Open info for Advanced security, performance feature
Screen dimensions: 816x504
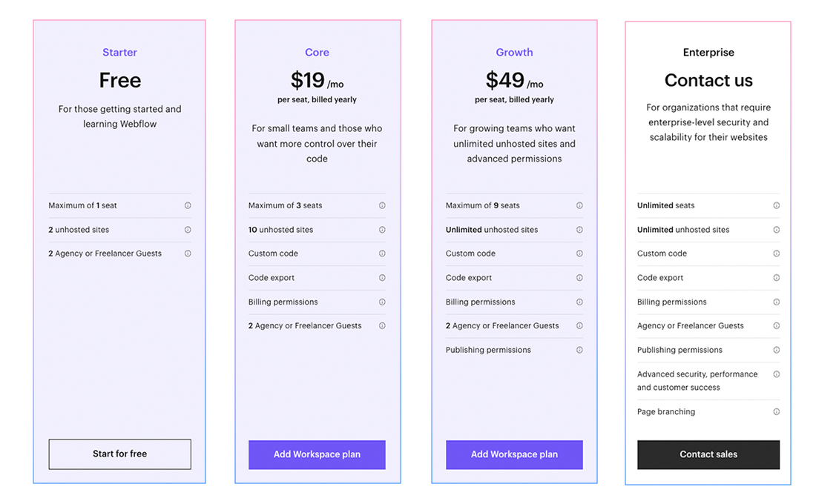click(777, 374)
